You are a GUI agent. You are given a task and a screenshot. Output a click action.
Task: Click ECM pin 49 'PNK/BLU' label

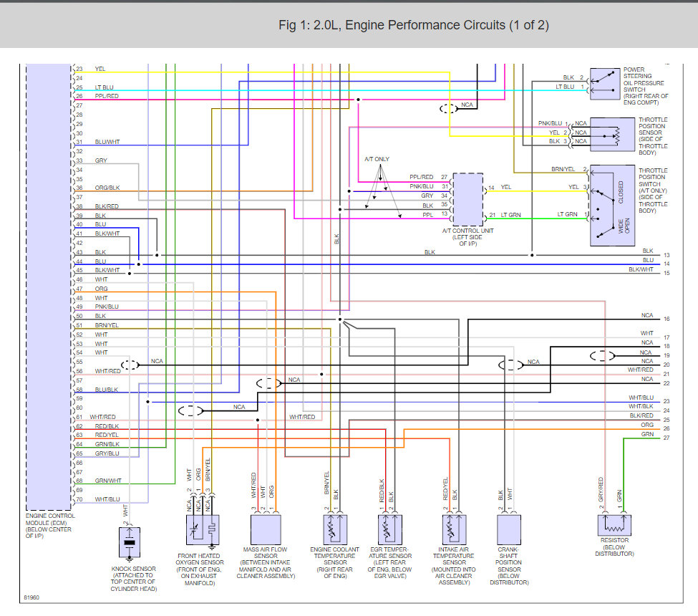coord(107,307)
